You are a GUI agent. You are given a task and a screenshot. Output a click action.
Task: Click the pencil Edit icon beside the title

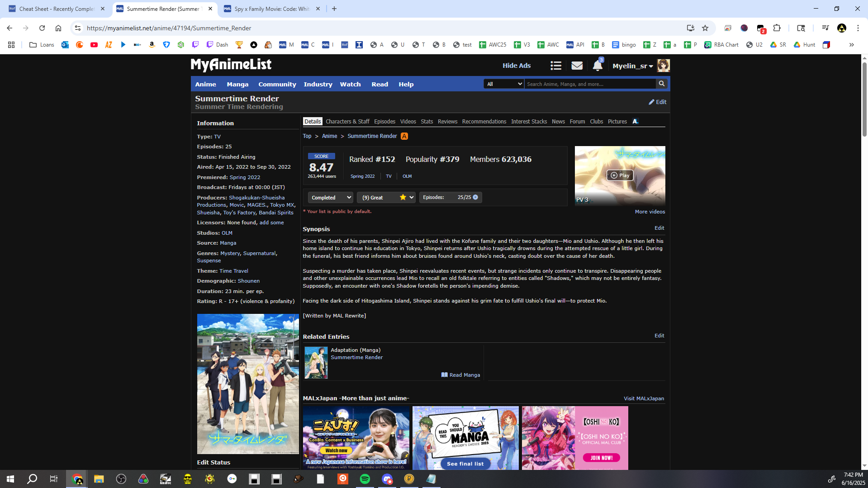[x=657, y=102]
